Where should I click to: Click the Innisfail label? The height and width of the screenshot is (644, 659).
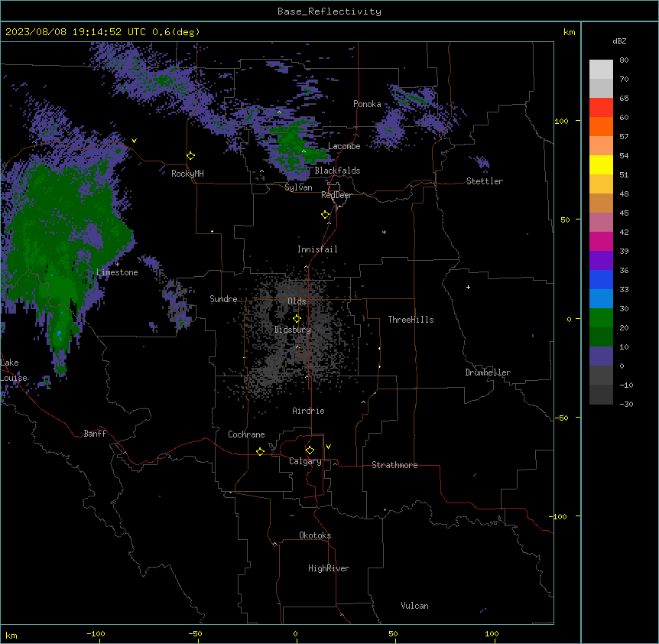[x=317, y=249]
